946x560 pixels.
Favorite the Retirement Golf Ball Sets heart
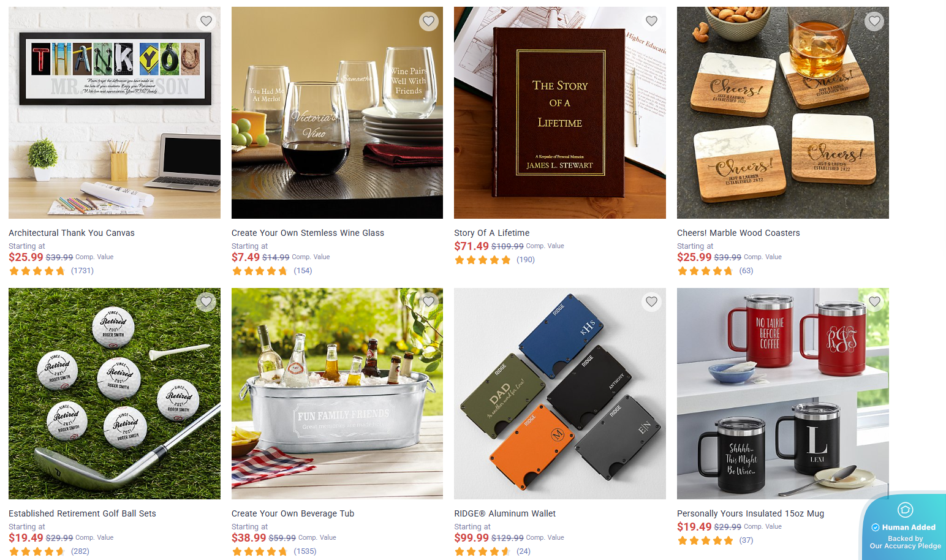point(206,301)
